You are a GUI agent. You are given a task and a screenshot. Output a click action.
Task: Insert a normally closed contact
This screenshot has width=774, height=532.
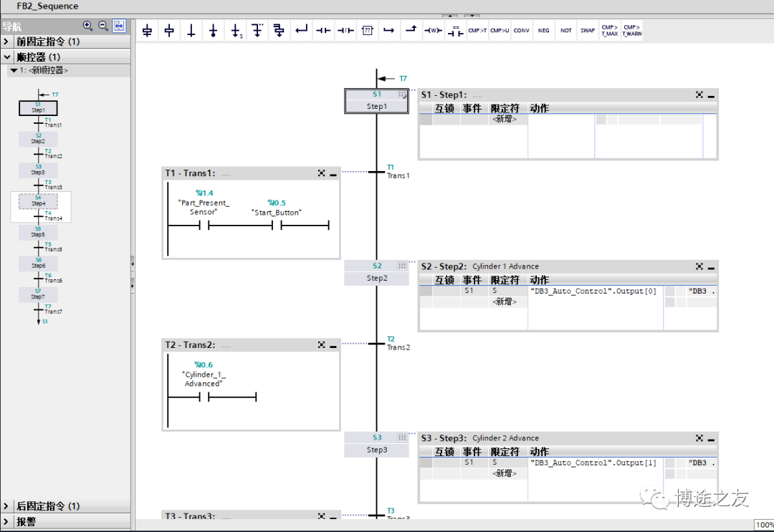click(x=345, y=31)
